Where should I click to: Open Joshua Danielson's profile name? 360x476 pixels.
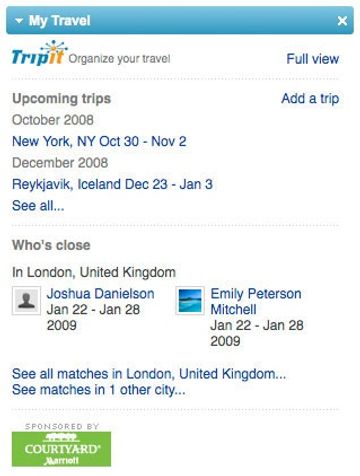click(100, 294)
